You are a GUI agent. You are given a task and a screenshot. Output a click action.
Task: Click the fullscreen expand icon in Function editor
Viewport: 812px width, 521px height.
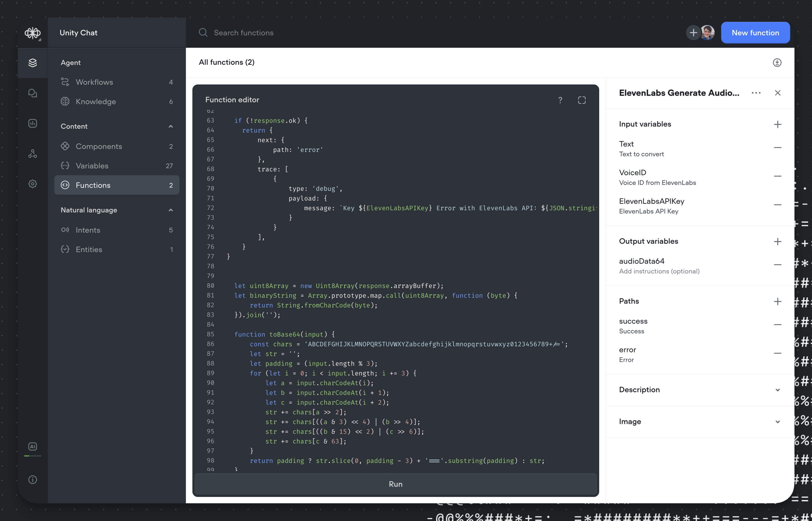581,100
